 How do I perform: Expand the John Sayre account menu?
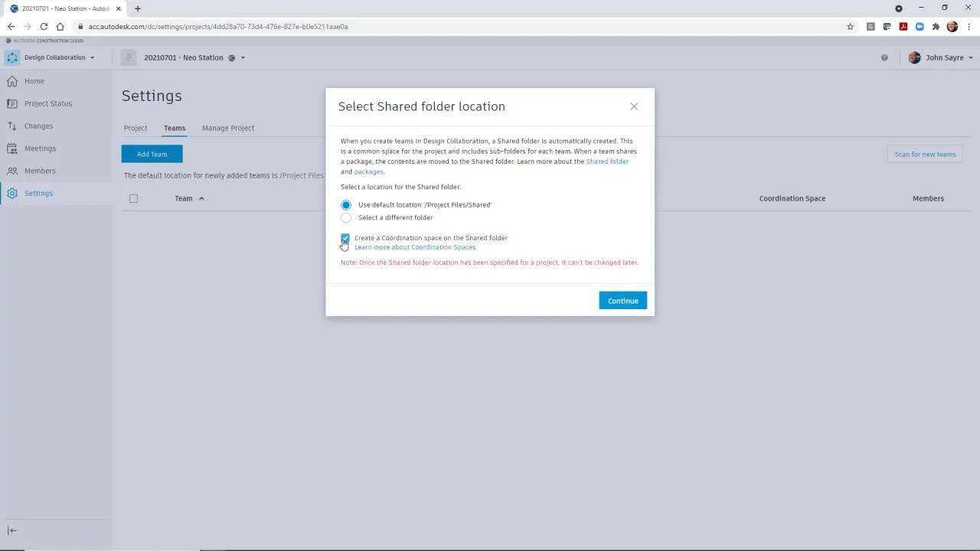pyautogui.click(x=971, y=57)
